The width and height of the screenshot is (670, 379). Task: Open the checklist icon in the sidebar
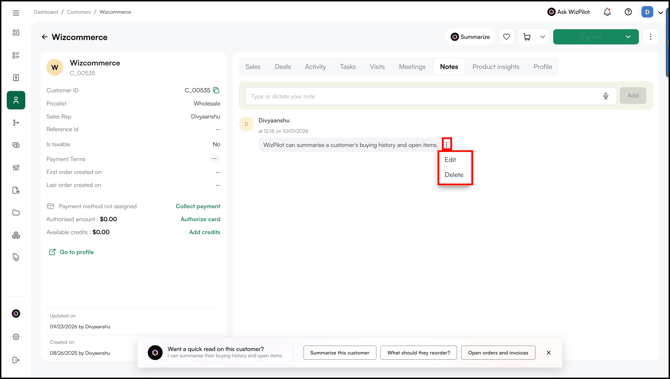pyautogui.click(x=16, y=55)
